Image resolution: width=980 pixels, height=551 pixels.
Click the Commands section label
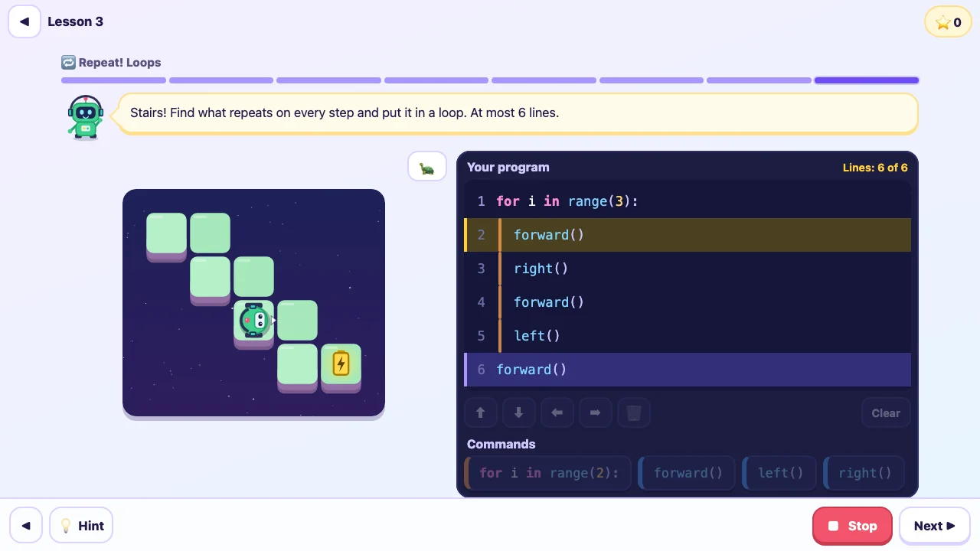click(x=501, y=445)
